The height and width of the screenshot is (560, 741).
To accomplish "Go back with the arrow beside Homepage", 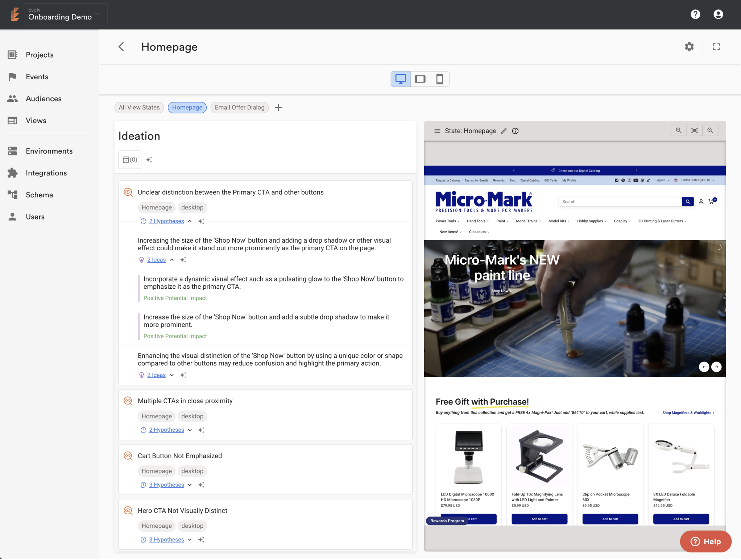I will 121,47.
